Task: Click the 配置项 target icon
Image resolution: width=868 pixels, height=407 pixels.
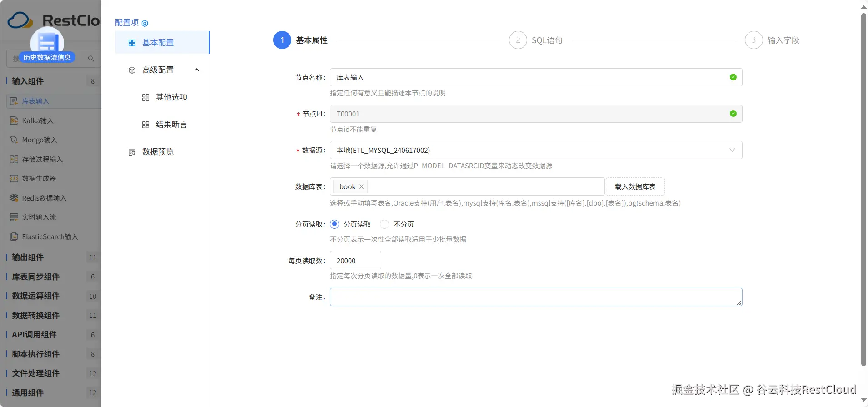Action: (x=145, y=23)
